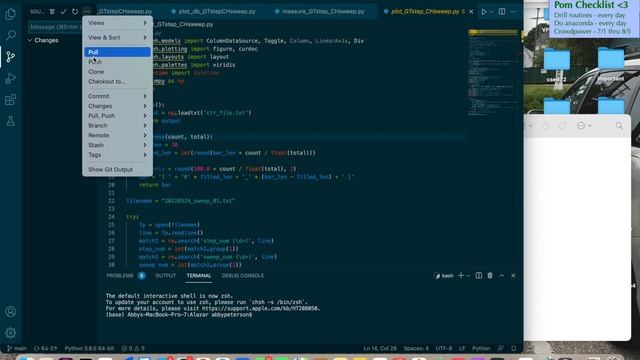
Task: Add a new terminal with the plus icon
Action: 461,276
